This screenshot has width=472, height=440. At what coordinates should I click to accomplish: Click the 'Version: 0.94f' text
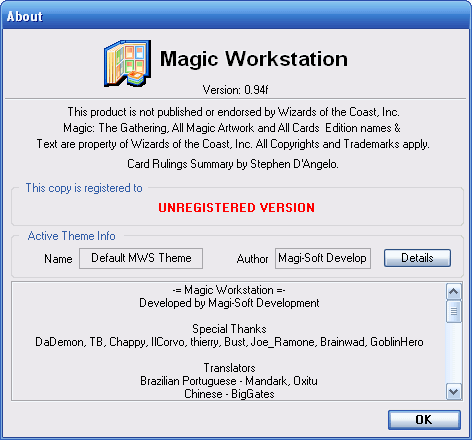pyautogui.click(x=235, y=90)
